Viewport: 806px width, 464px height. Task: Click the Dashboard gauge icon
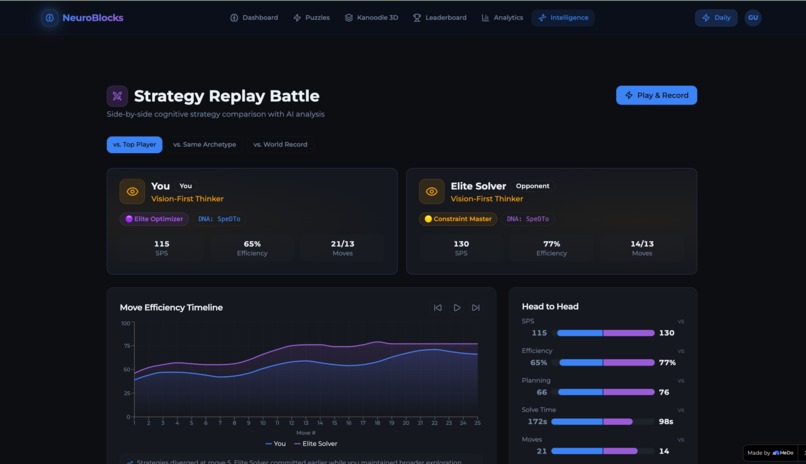click(x=234, y=18)
